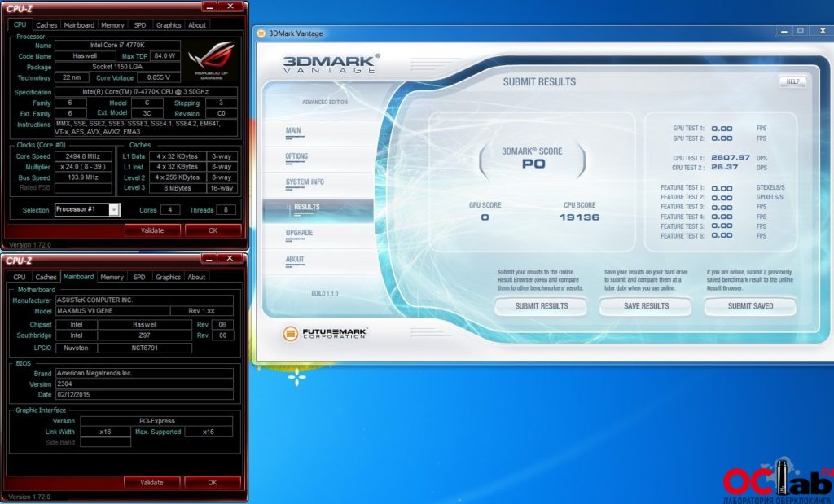Click the BIOS date 02/12/2015

144,394
